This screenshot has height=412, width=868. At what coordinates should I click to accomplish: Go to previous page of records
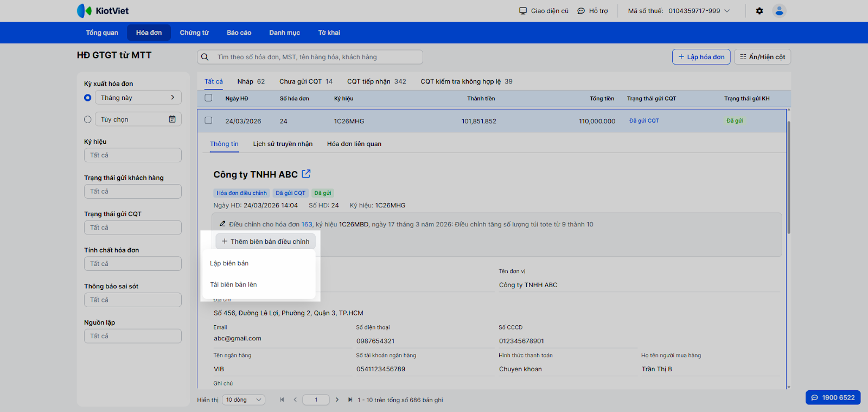tap(295, 400)
